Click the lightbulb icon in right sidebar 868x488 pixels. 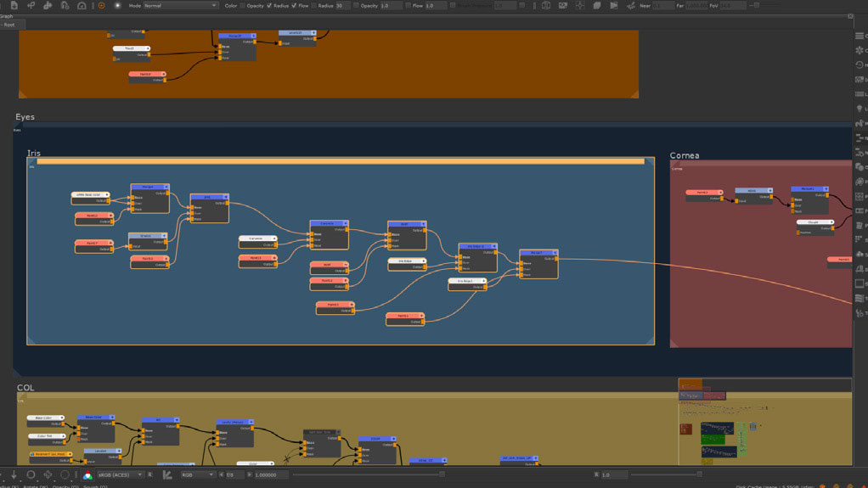point(860,109)
